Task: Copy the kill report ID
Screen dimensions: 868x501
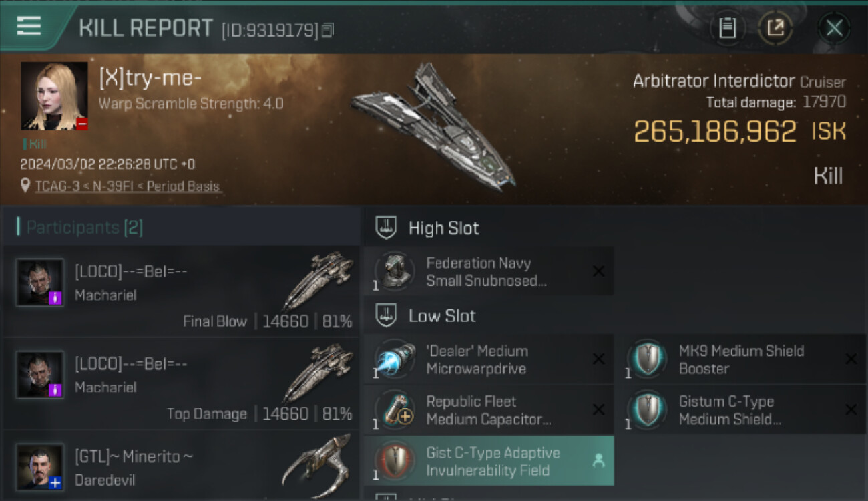Action: click(327, 30)
